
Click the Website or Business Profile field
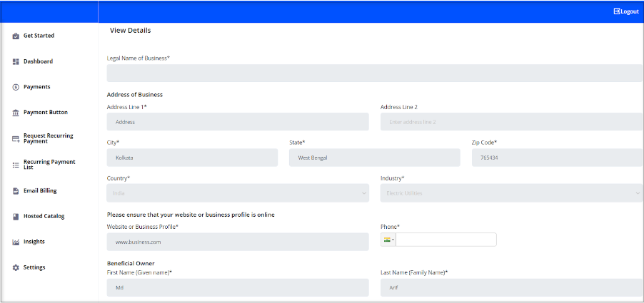click(x=238, y=242)
